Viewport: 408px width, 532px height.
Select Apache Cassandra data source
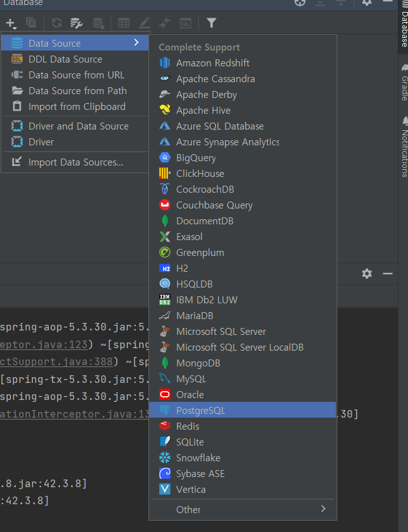click(x=243, y=79)
